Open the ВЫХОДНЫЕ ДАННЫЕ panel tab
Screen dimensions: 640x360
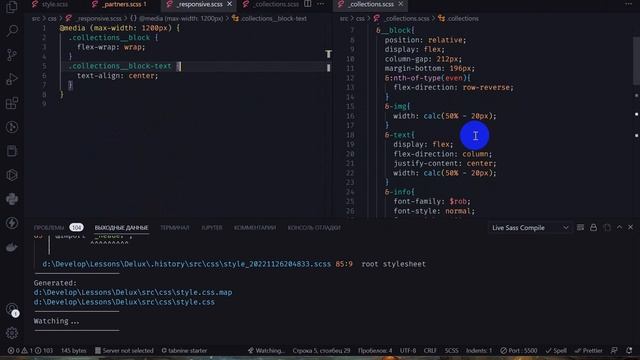[121, 228]
